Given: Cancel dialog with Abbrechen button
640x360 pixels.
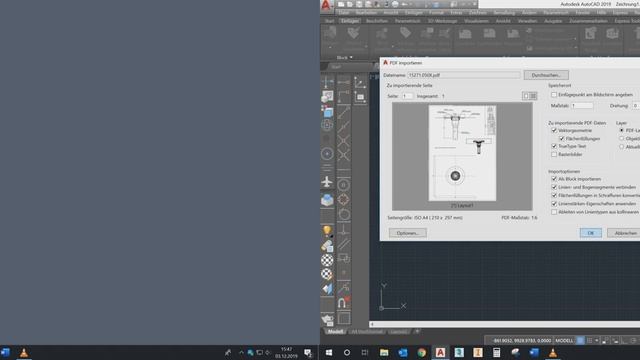Looking at the screenshot, I should (624, 233).
